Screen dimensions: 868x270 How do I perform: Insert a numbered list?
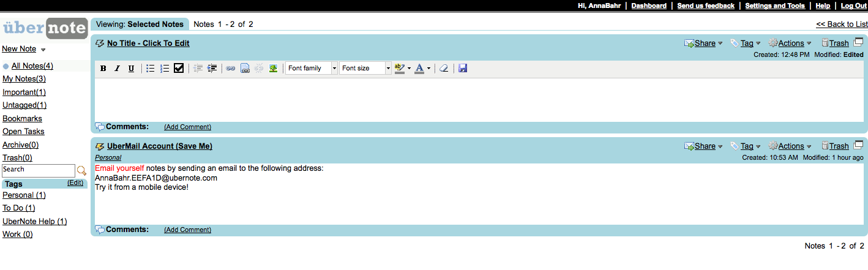pos(165,69)
